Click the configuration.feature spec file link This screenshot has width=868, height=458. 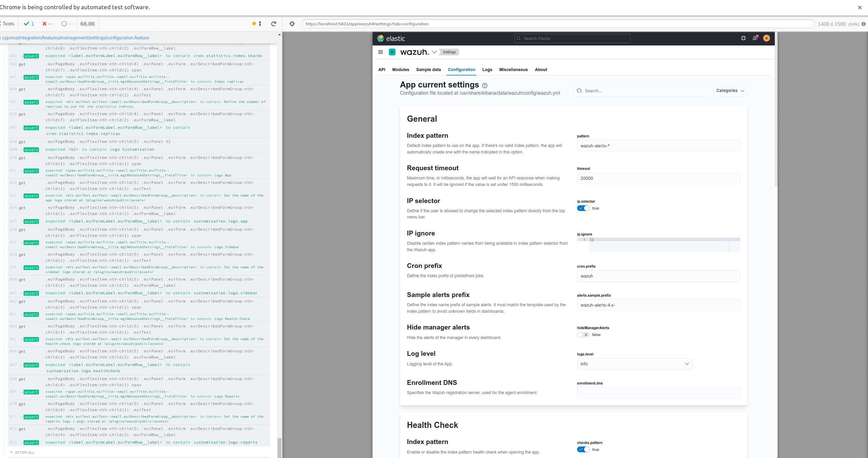[76, 38]
